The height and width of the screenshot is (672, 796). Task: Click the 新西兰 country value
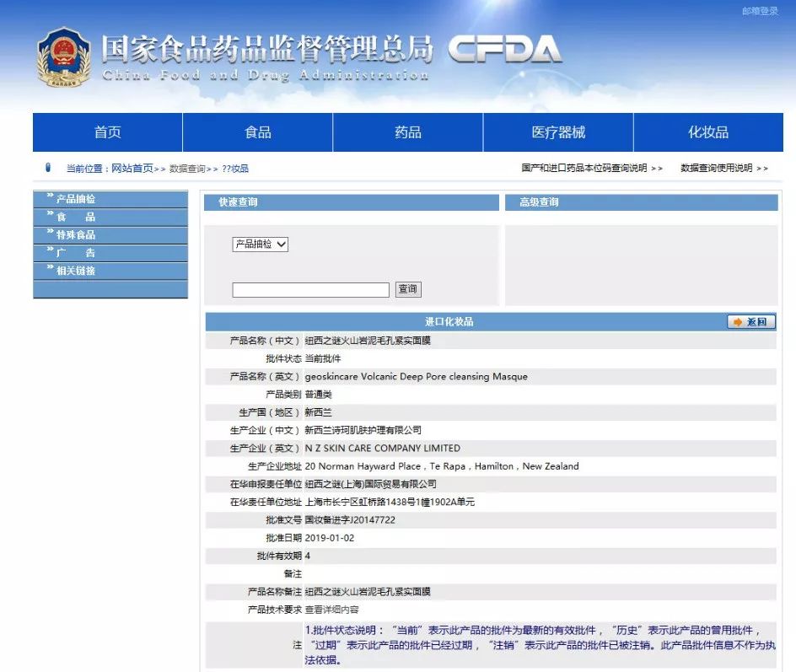(318, 412)
